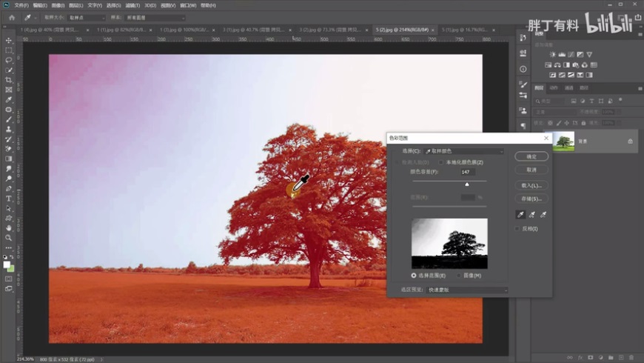Image resolution: width=644 pixels, height=363 pixels.
Task: Select the 图像(M) radio button
Action: pos(460,275)
